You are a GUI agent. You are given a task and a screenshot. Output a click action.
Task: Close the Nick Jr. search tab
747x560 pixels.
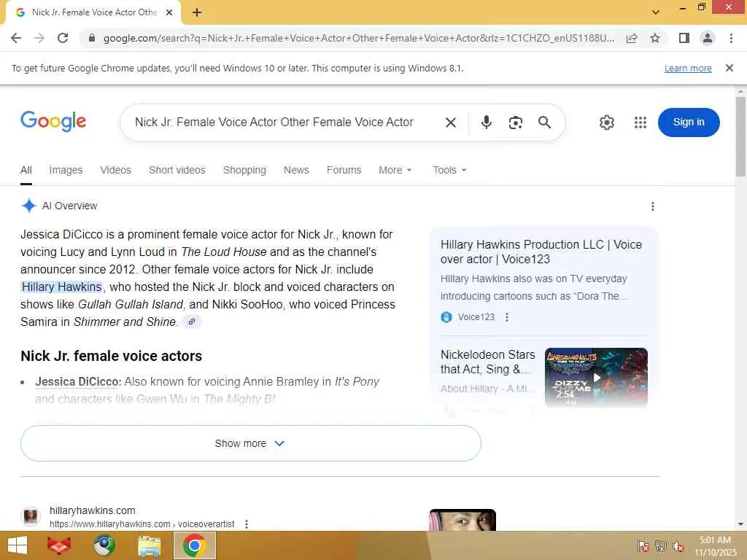[169, 12]
